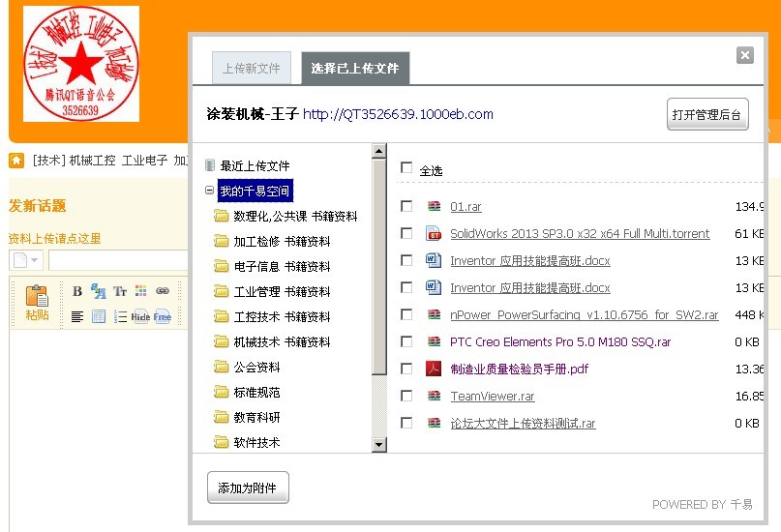Click the Free content icon

coord(163,316)
